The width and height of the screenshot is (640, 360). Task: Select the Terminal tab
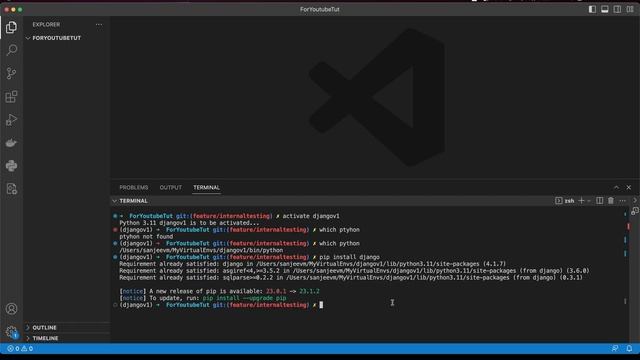tap(207, 187)
